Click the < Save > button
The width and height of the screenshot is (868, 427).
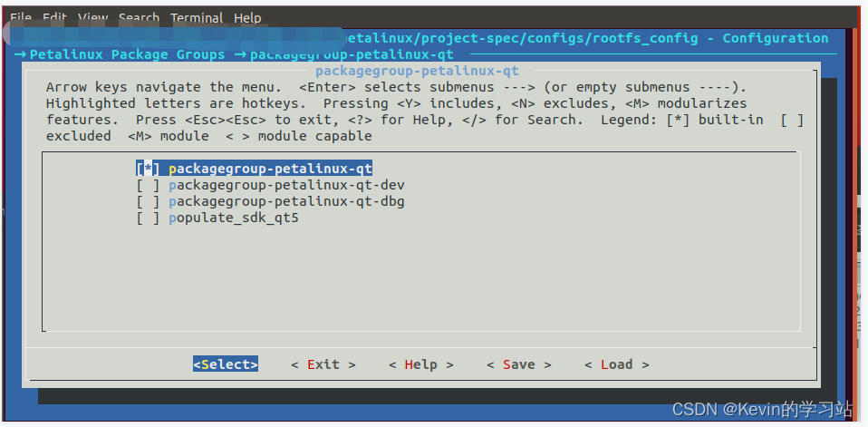[519, 364]
